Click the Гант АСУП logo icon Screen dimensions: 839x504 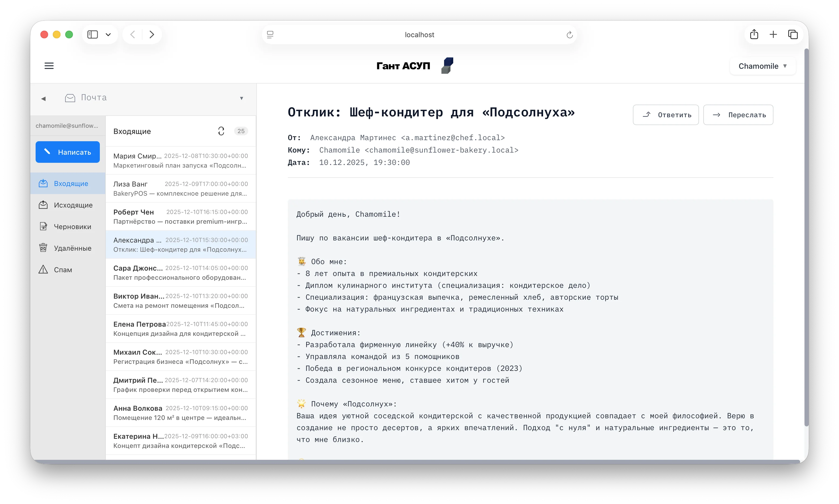447,65
